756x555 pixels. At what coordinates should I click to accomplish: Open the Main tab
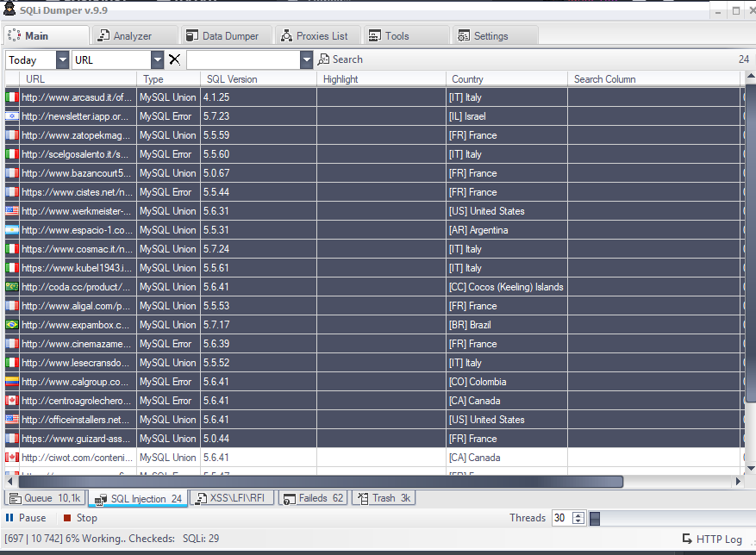coord(47,35)
